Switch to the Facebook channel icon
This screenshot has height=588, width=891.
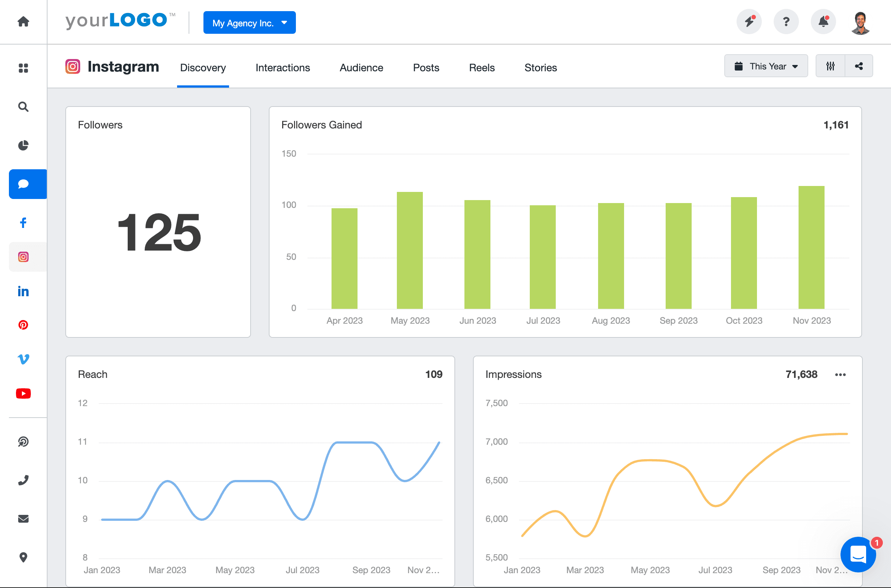[23, 222]
